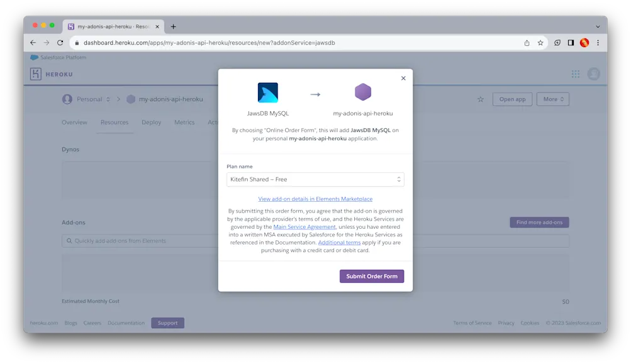631x364 pixels.
Task: Click the Salesforce Platform text
Action: pos(63,57)
